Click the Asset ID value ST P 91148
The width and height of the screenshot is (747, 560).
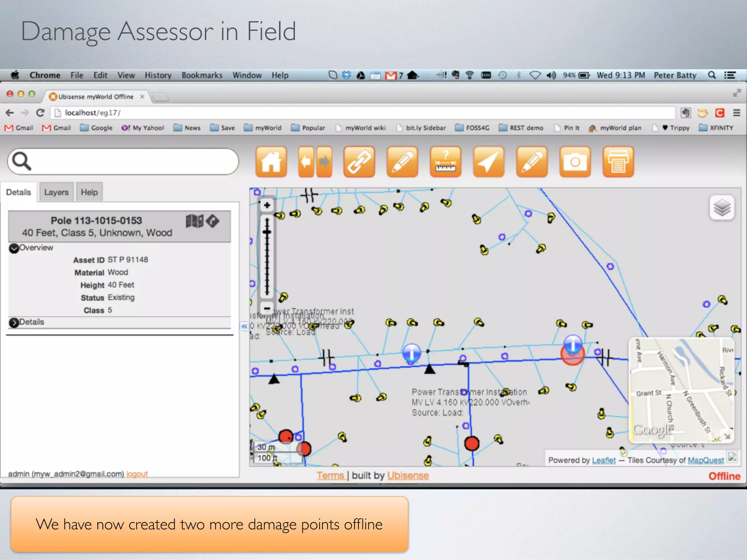(128, 260)
